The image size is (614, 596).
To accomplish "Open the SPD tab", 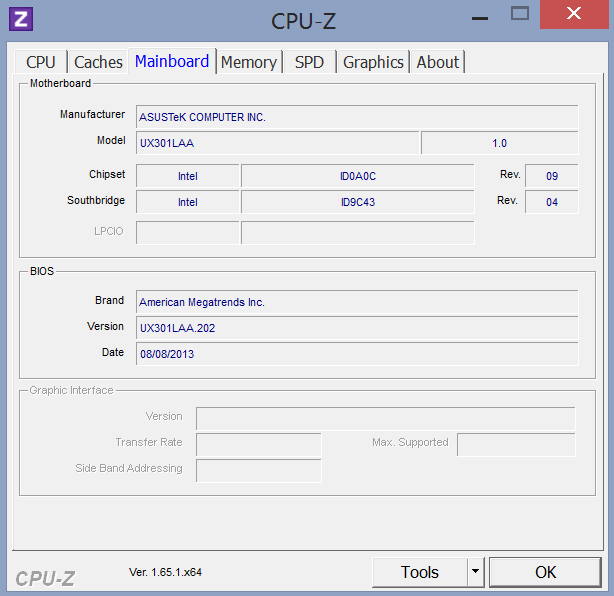I will point(309,62).
